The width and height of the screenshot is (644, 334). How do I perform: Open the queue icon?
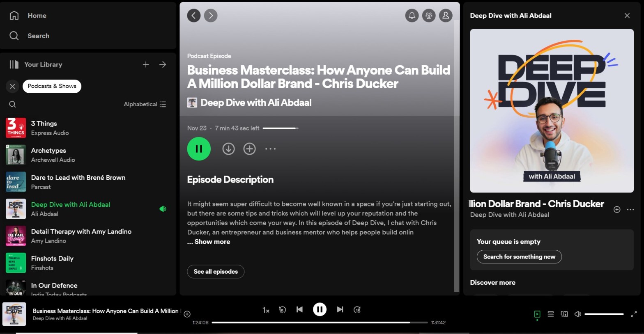click(x=551, y=314)
